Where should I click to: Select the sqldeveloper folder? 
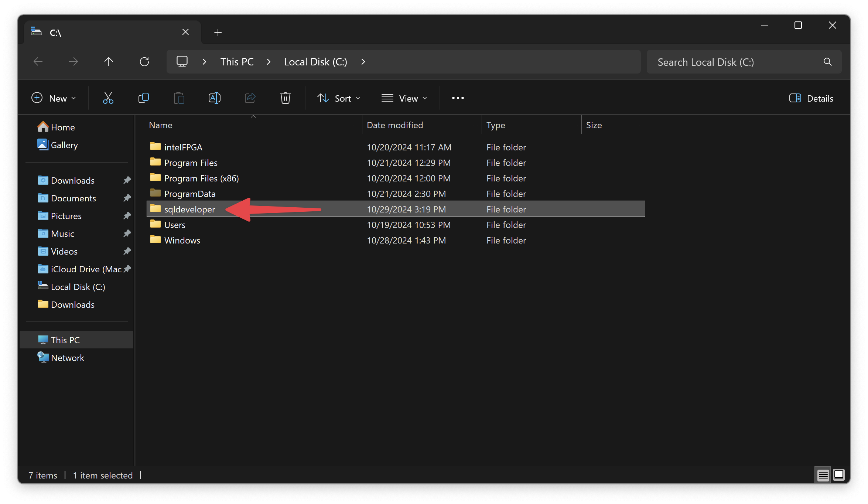pos(396,209)
